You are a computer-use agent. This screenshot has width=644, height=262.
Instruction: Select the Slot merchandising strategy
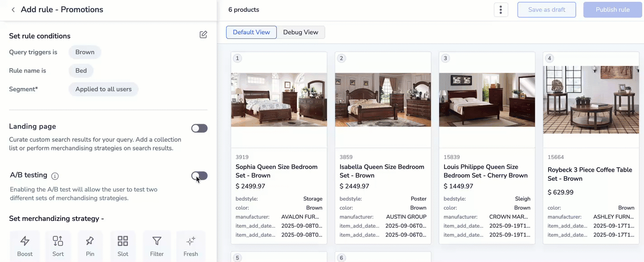123,245
